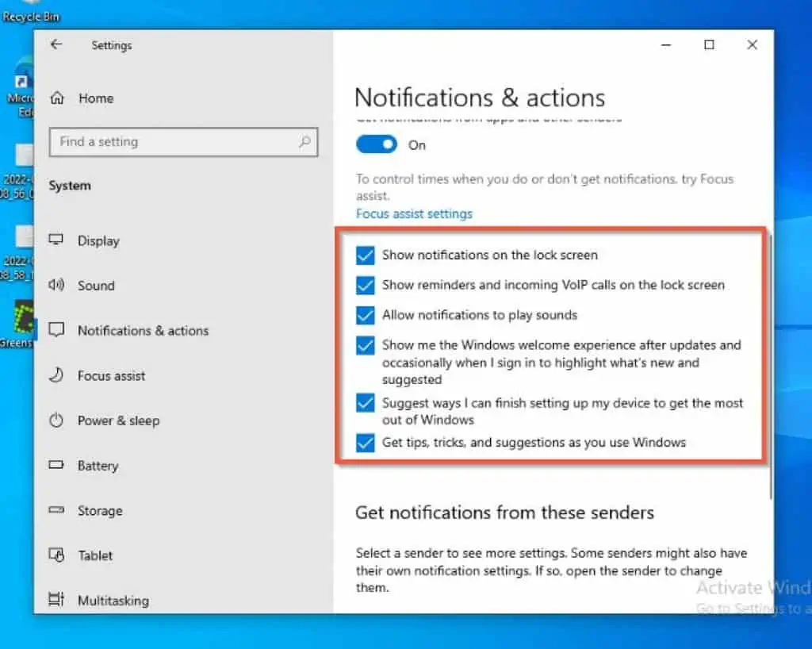Disable Allow notifications to play sounds

[365, 315]
